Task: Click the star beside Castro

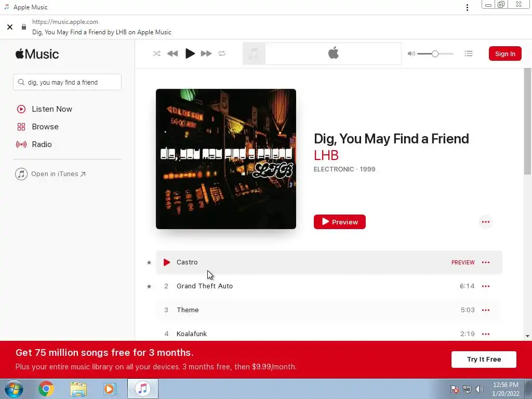Action: click(149, 262)
